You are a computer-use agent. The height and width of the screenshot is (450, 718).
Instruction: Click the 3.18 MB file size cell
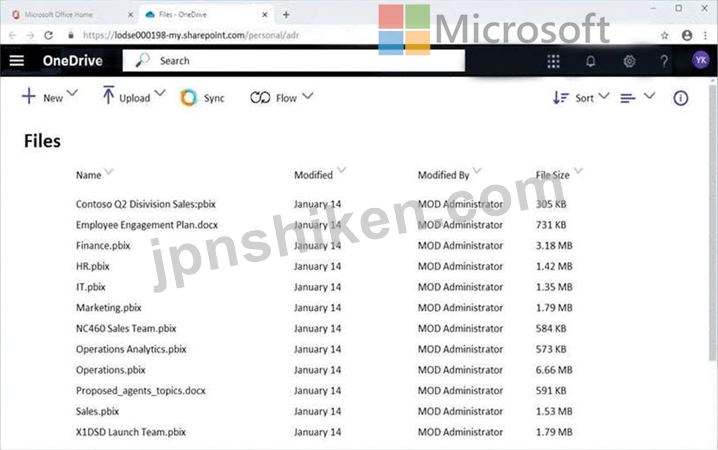[x=554, y=246]
